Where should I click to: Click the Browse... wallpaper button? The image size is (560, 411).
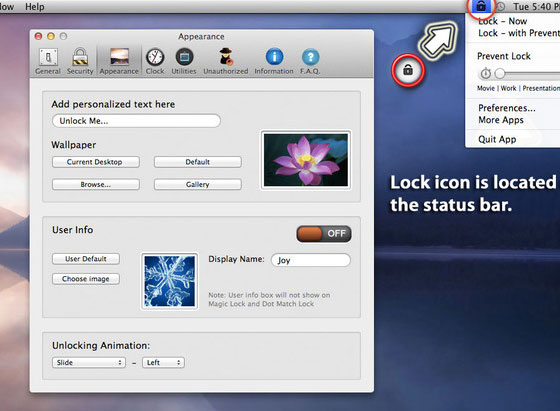(96, 184)
